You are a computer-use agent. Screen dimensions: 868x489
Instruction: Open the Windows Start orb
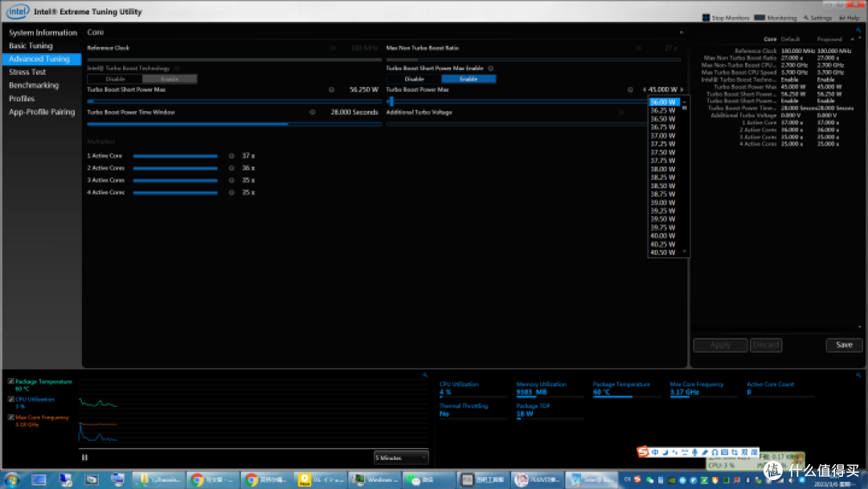tap(11, 479)
